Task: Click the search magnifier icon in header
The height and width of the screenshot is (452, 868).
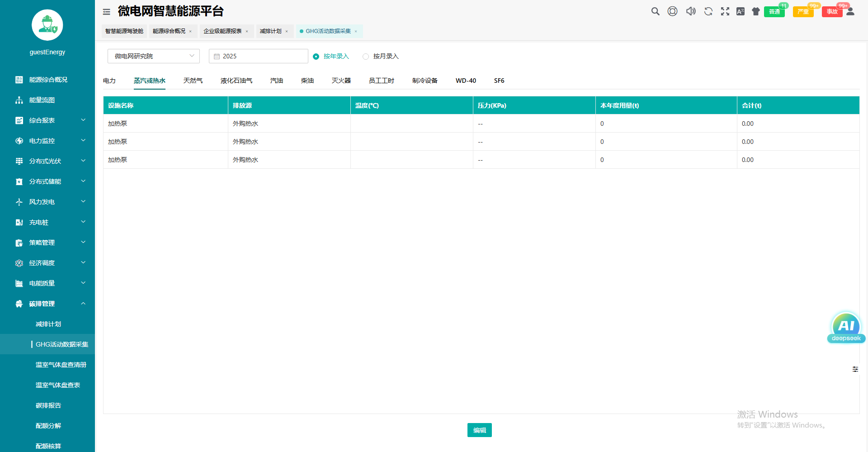Action: [655, 11]
